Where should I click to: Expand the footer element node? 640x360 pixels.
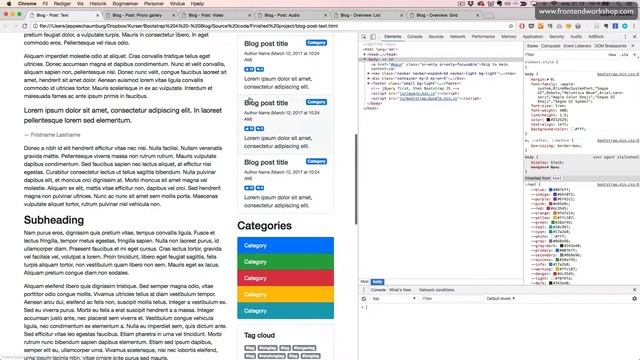point(369,84)
